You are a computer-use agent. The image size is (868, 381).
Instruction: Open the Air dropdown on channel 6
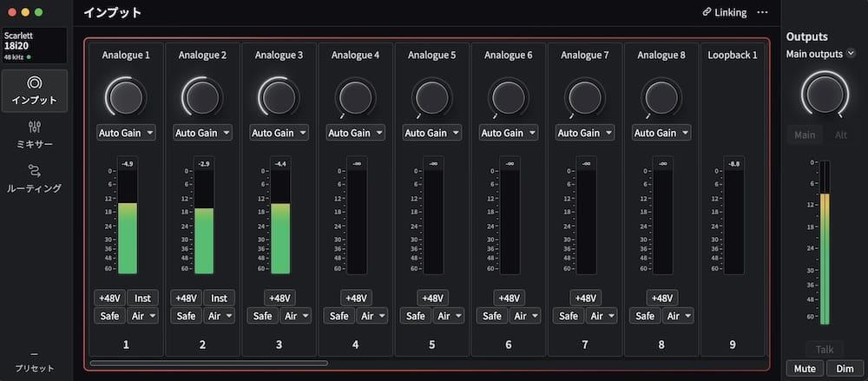(x=525, y=316)
